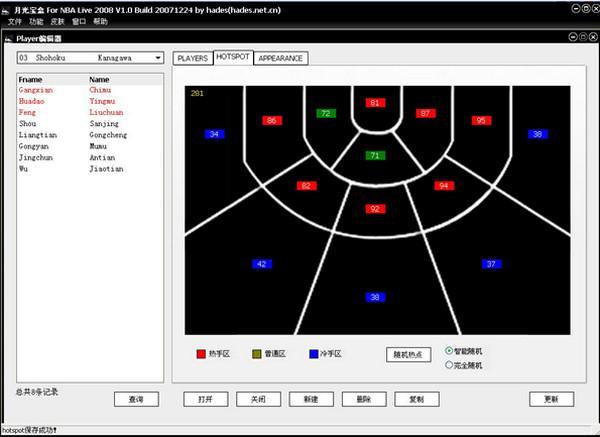
Task: Select player Feng Liuchuan in the list
Action: click(x=90, y=112)
